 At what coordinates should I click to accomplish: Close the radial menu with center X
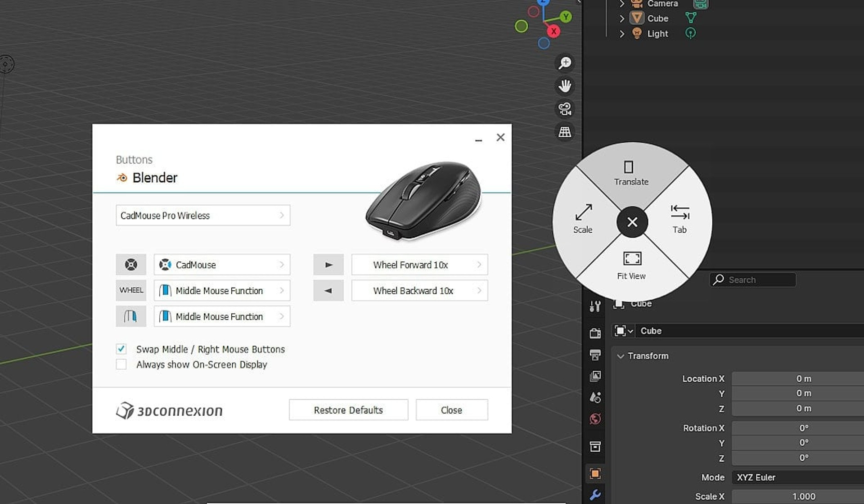pyautogui.click(x=632, y=222)
